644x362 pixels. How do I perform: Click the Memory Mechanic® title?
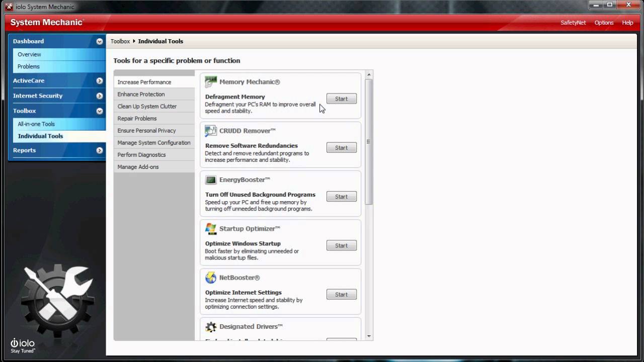pos(250,82)
